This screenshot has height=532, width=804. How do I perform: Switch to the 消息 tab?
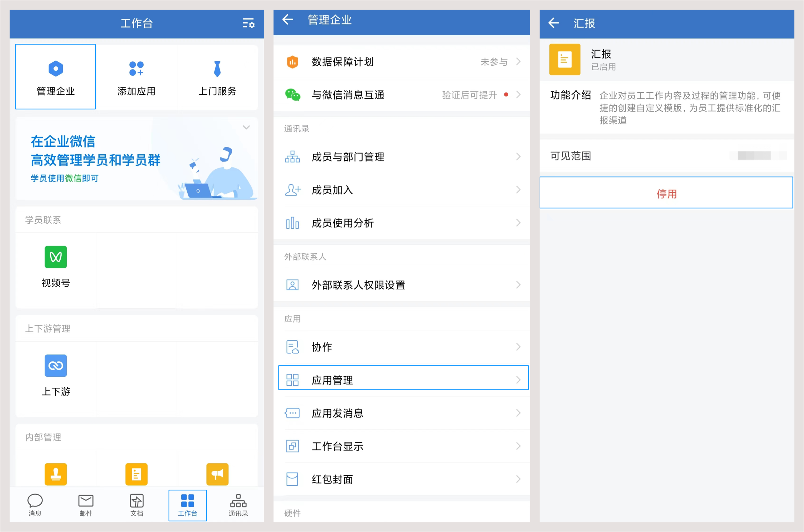coord(35,505)
